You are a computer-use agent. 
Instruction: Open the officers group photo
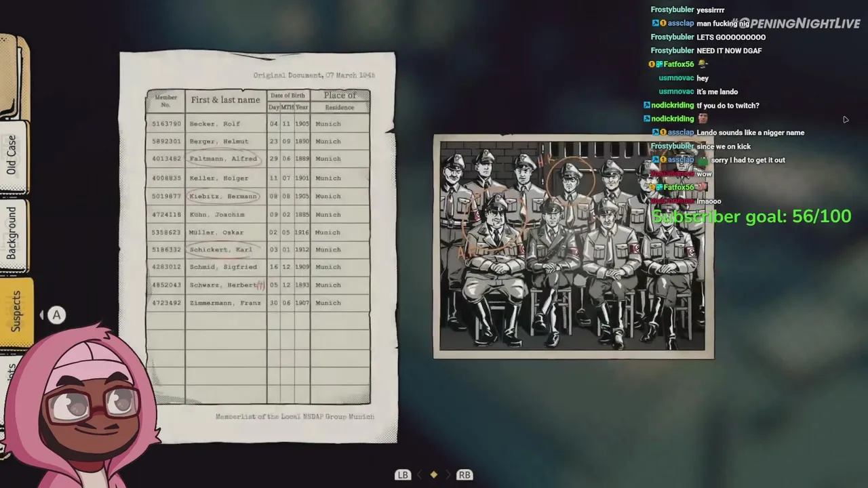pyautogui.click(x=573, y=247)
